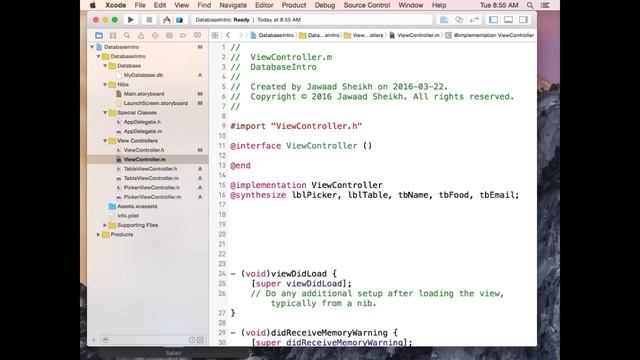The height and width of the screenshot is (360, 640).
Task: Choose the run destination device icon
Action: (x=179, y=20)
